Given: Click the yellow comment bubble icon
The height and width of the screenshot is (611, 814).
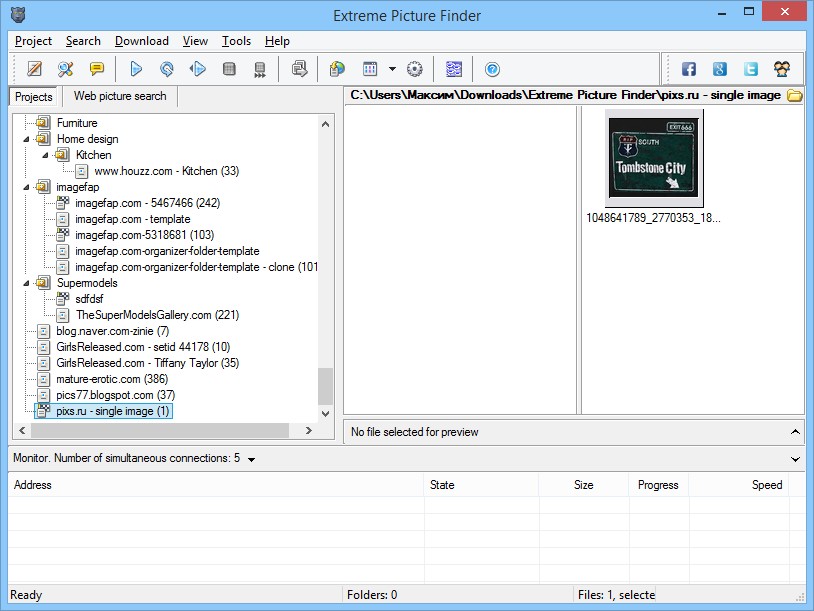Looking at the screenshot, I should [97, 69].
